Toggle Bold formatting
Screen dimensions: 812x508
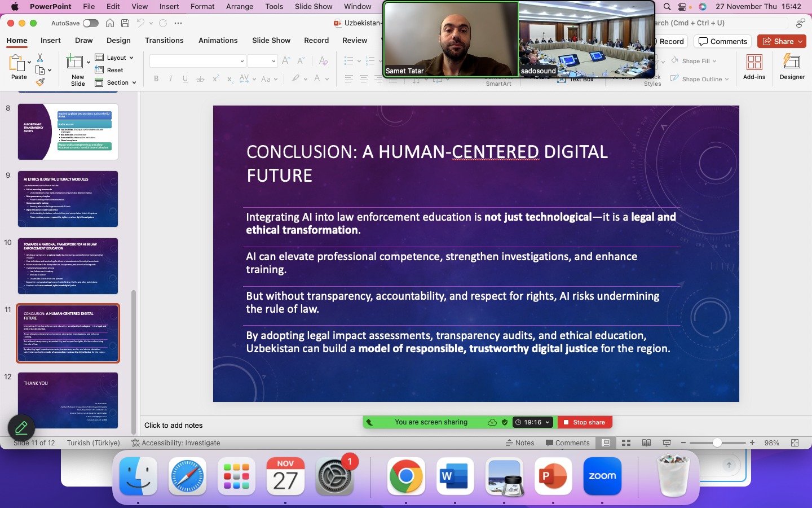[x=156, y=79]
